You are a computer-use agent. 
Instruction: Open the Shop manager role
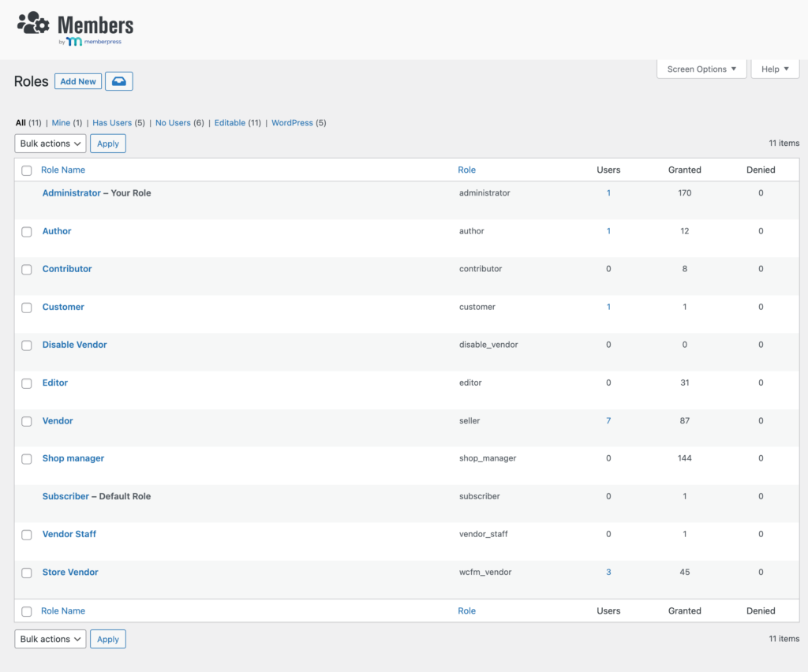(73, 458)
